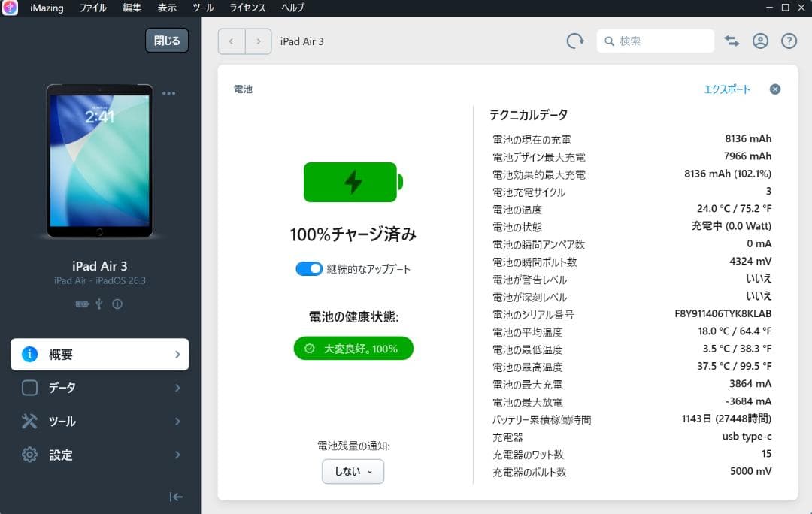
Task: Open the transfers arrows icon
Action: (732, 41)
